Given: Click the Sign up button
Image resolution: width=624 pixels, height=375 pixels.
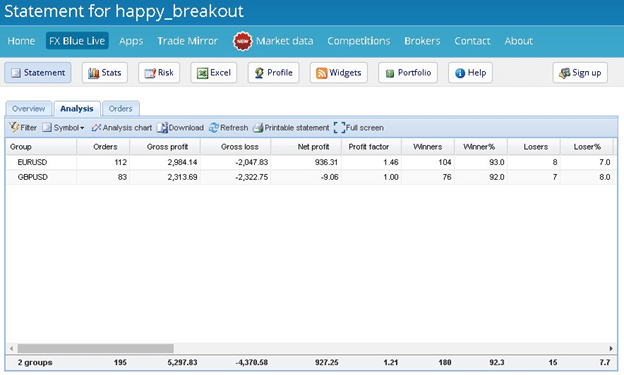Looking at the screenshot, I should (x=580, y=72).
